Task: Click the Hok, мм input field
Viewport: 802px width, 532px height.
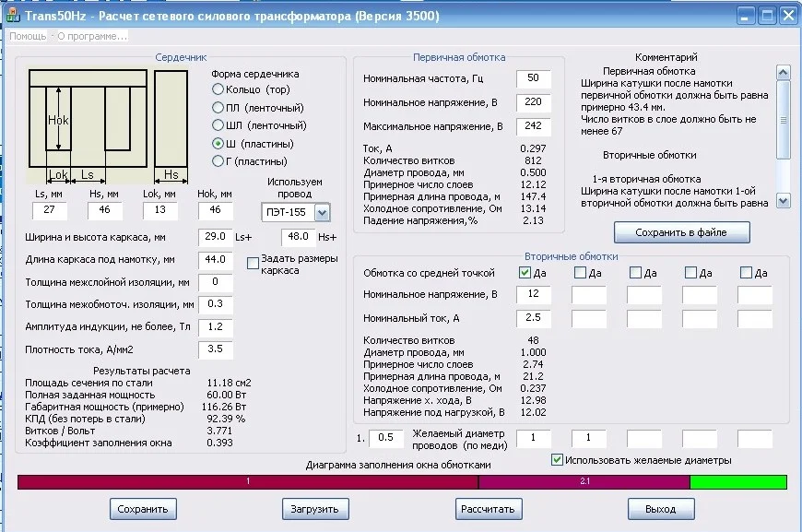Action: 216,210
